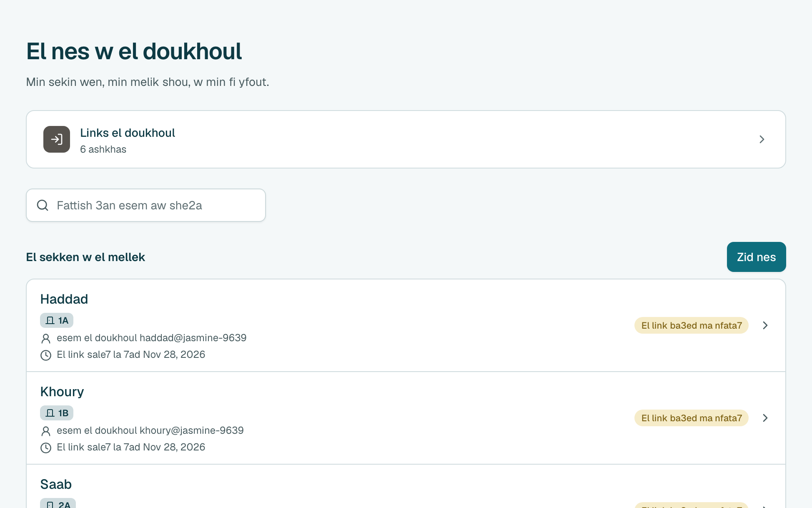Select the Saab name heading
The width and height of the screenshot is (812, 508).
56,484
